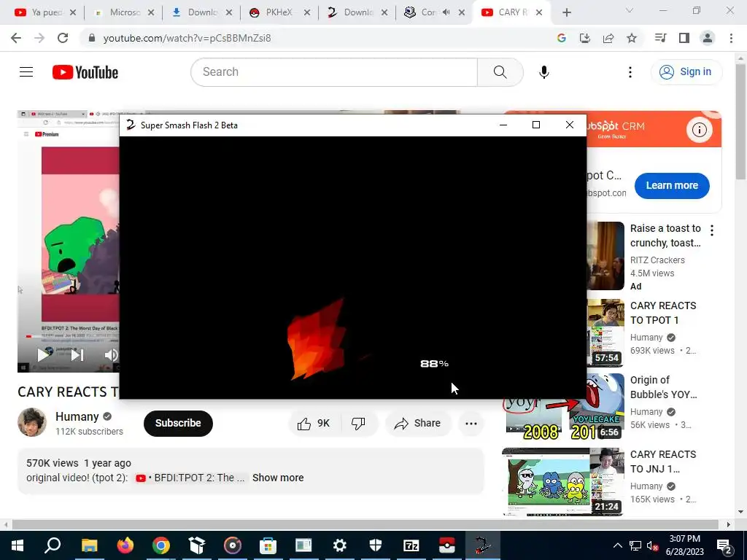Open the Humany channel name link

click(x=77, y=416)
